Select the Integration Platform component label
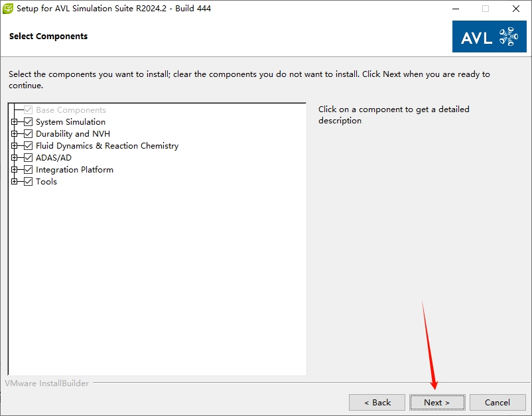 point(74,170)
